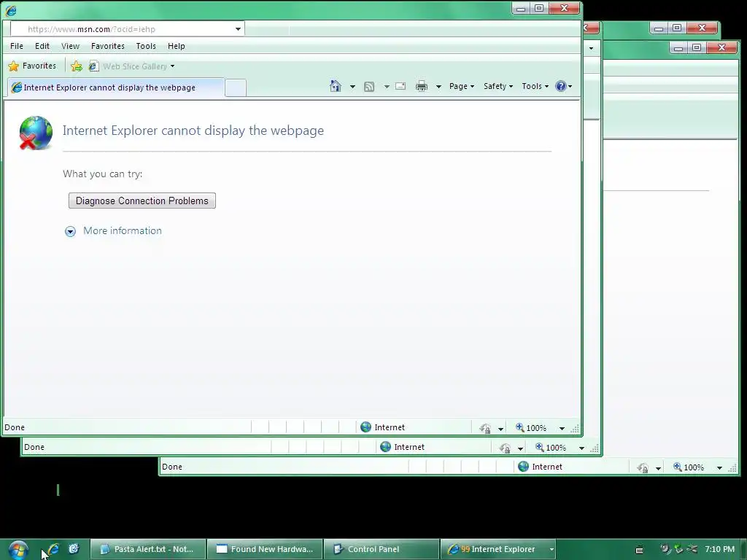Viewport: 747px width, 560px height.
Task: Open the Favorites menu
Action: click(108, 46)
